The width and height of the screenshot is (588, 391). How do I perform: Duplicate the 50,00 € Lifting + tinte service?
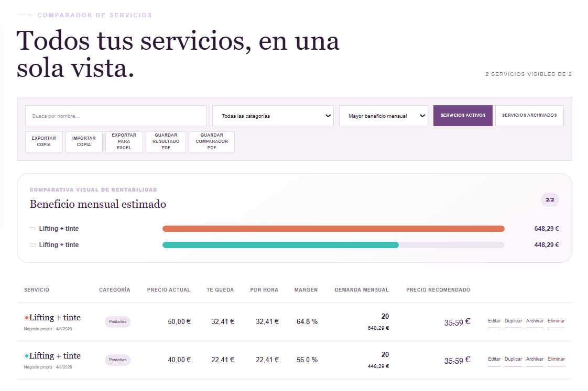pos(513,321)
